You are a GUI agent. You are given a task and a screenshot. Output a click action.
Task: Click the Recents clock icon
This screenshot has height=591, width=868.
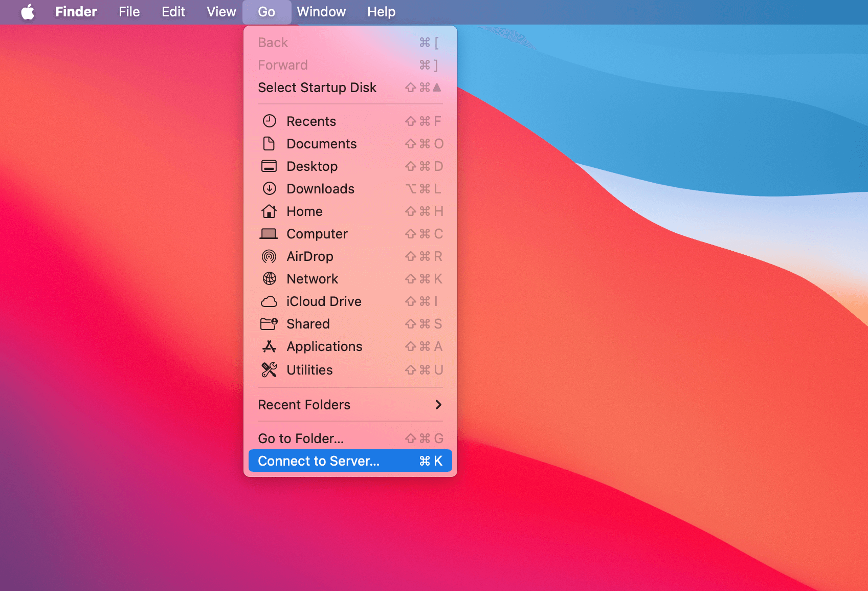pos(270,121)
